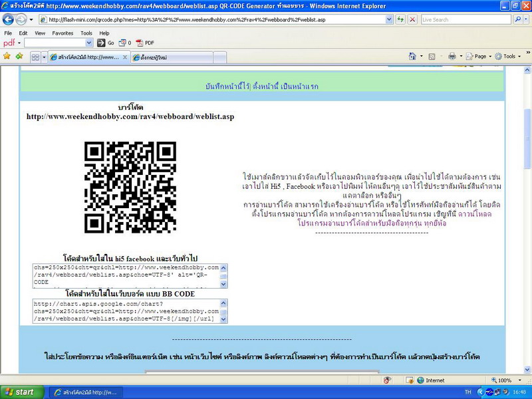Click the Print icon in command bar

click(x=452, y=57)
